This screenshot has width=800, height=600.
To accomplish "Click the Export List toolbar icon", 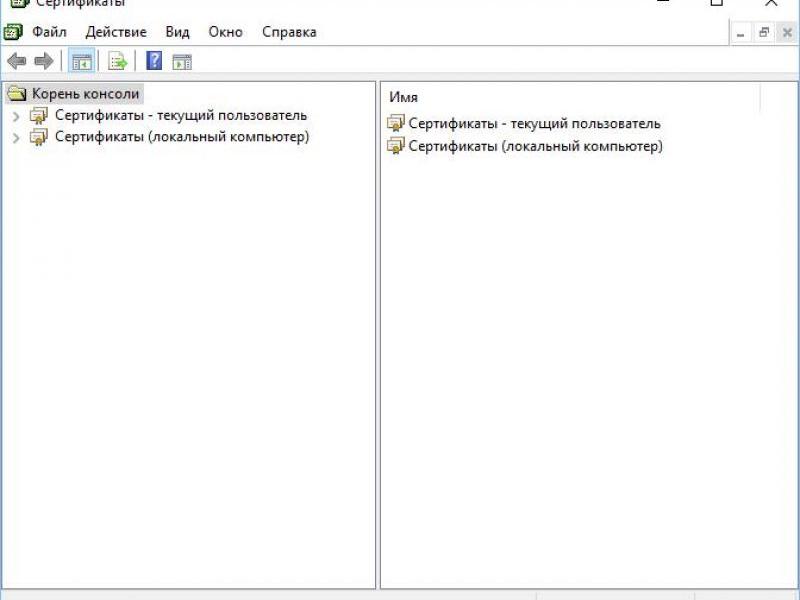I will [118, 61].
